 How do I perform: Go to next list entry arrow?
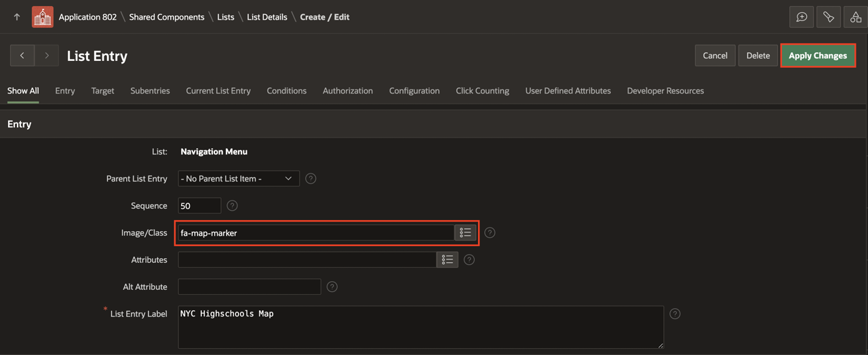[x=47, y=56]
